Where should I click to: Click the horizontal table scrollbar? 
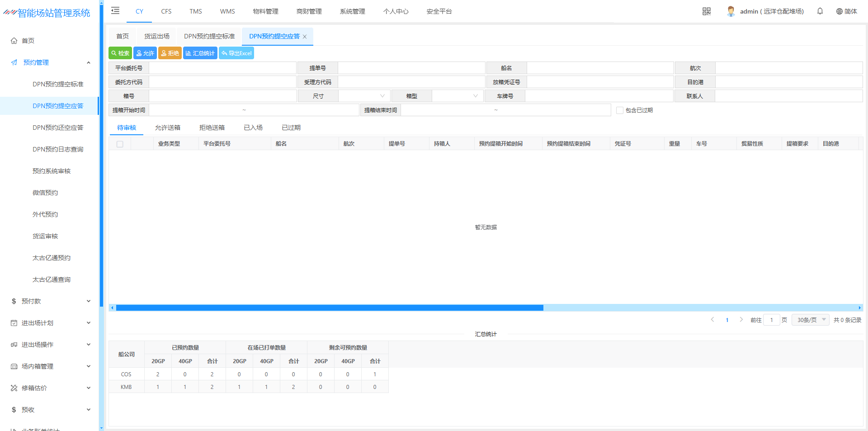pos(330,308)
